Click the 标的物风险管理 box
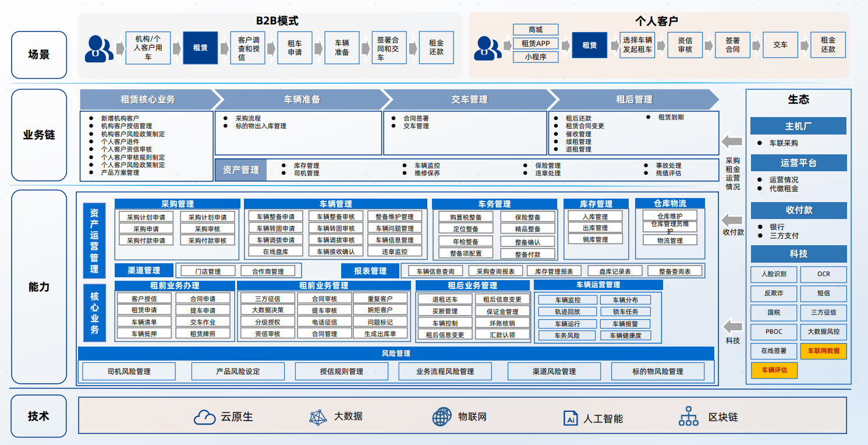868x445 pixels. click(658, 371)
